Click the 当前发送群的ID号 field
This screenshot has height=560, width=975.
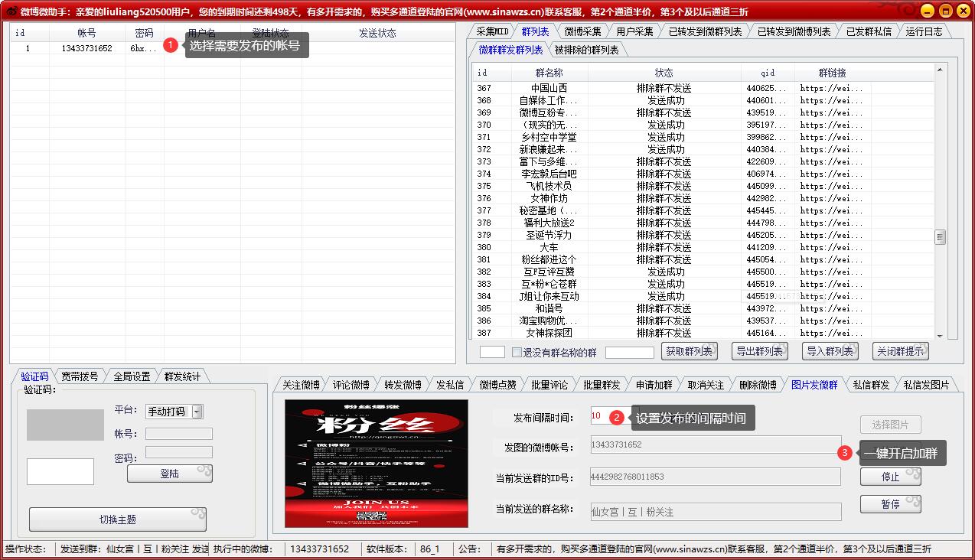click(715, 477)
